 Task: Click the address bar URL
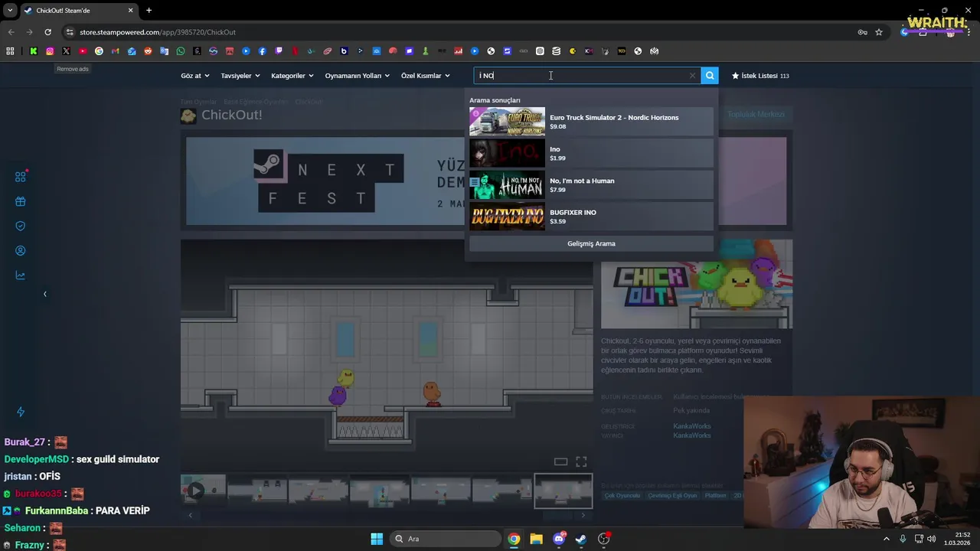[x=158, y=32]
